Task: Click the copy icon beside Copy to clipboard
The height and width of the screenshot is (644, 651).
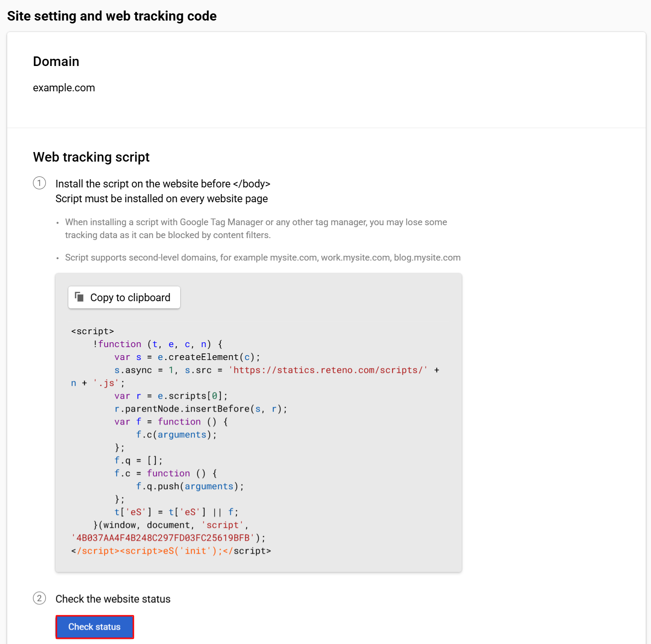Action: coord(79,297)
